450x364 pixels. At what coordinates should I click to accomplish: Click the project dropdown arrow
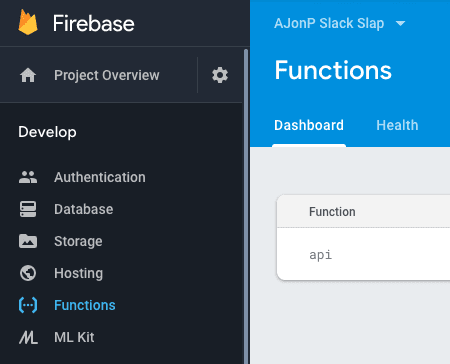point(400,23)
